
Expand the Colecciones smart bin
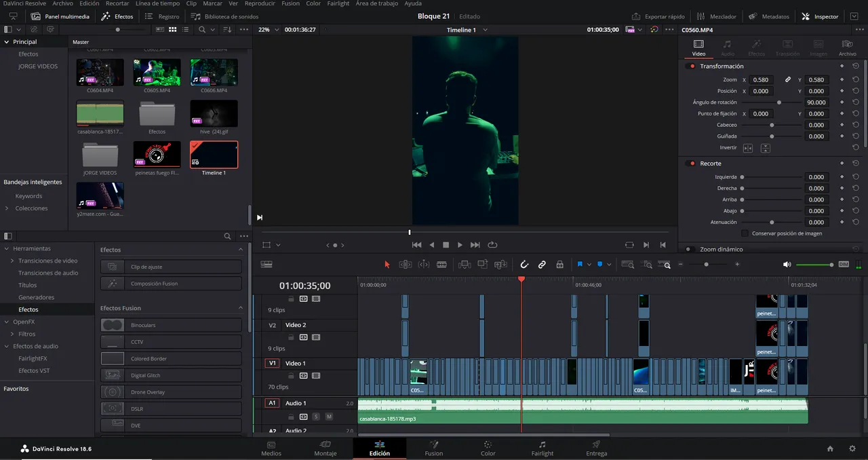coord(7,208)
